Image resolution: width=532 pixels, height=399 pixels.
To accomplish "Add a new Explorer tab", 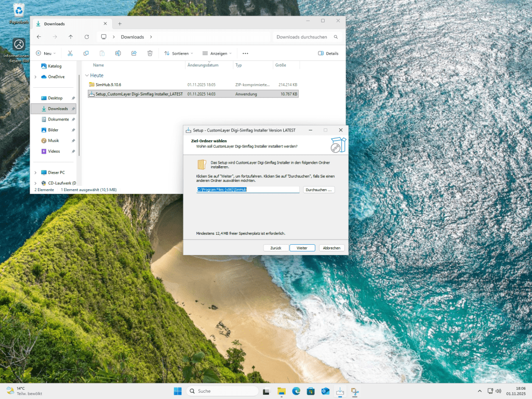I will click(119, 23).
